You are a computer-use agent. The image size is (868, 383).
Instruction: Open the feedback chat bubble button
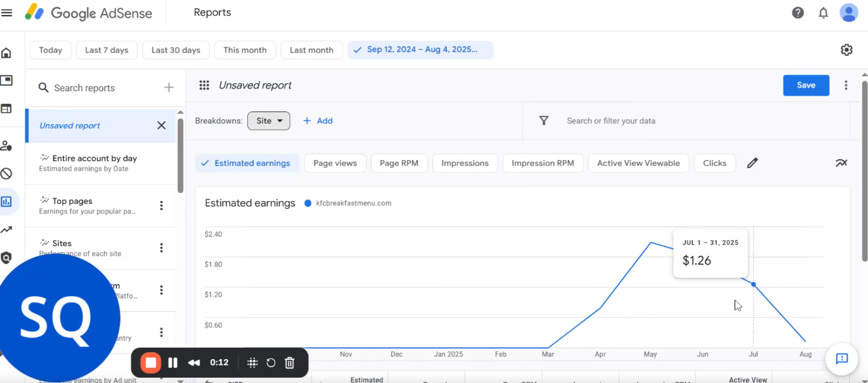842,359
